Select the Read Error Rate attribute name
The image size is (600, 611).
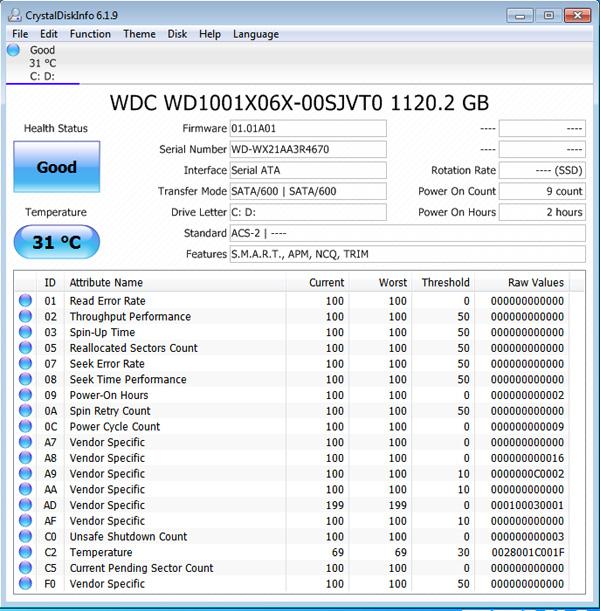tap(108, 301)
